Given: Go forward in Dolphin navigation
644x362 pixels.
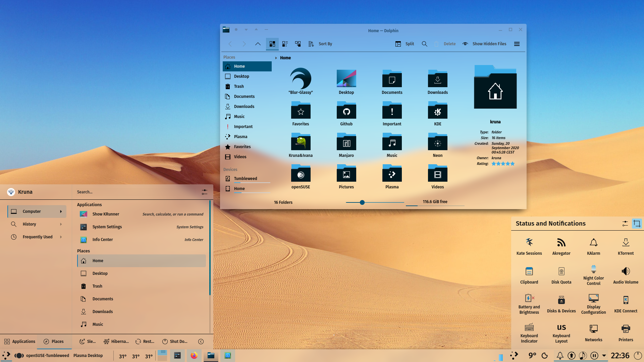Looking at the screenshot, I should (x=244, y=44).
